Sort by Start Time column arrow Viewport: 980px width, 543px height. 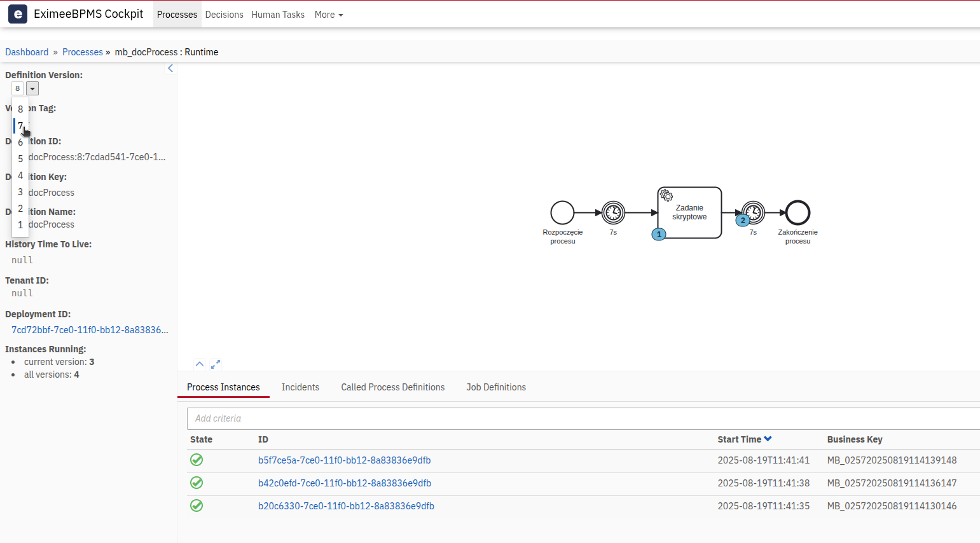point(768,439)
